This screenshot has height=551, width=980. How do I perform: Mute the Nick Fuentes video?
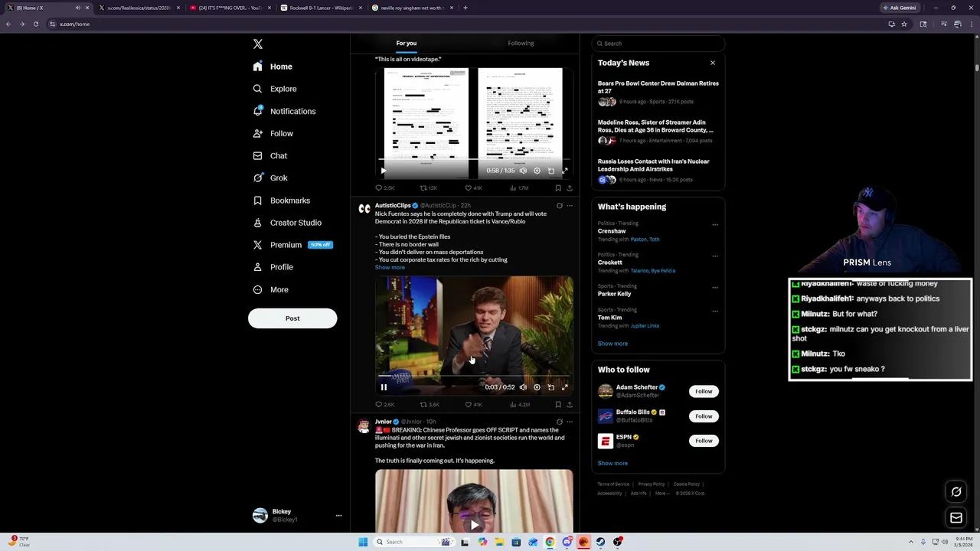tap(523, 387)
